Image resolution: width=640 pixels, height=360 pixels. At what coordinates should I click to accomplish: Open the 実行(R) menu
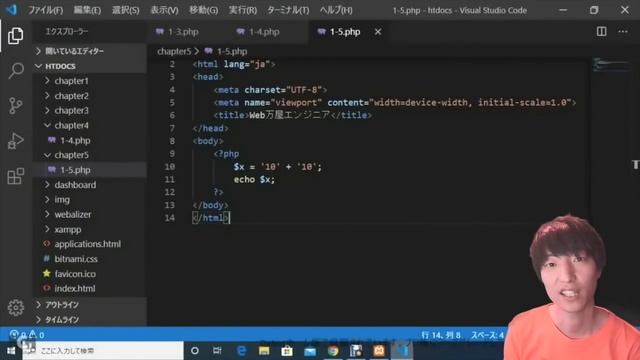[242, 10]
